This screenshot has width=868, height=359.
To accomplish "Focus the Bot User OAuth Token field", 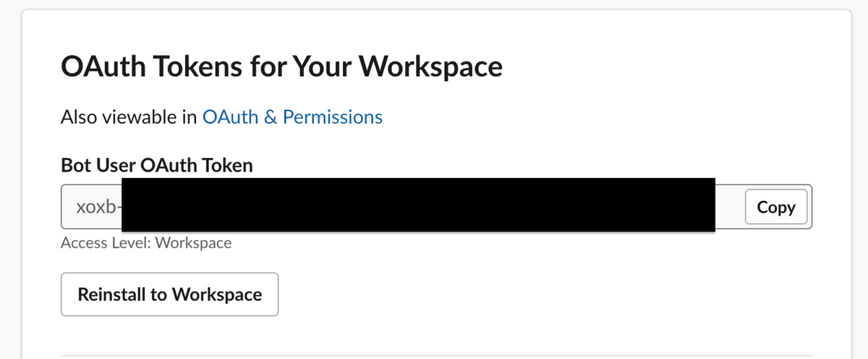I will [x=436, y=207].
